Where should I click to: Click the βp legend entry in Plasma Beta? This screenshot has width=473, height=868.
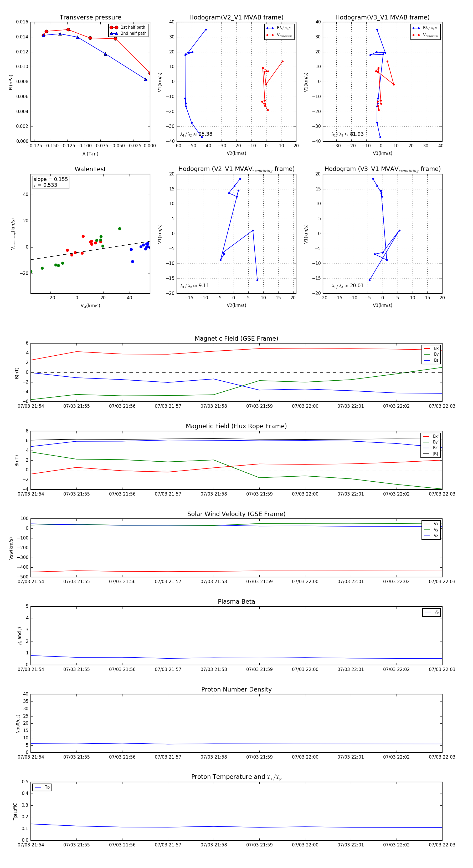[431, 612]
